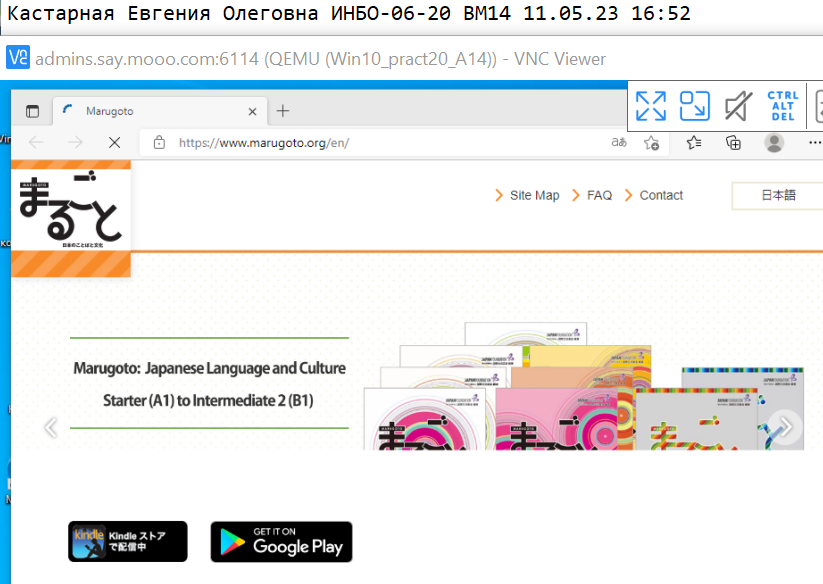View site information lock icon
The width and height of the screenshot is (823, 584).
[159, 143]
